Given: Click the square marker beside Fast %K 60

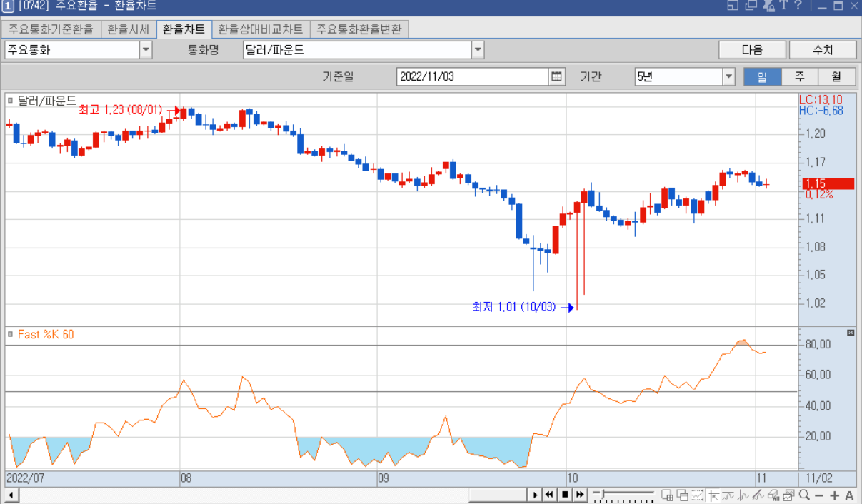Looking at the screenshot, I should (x=10, y=334).
